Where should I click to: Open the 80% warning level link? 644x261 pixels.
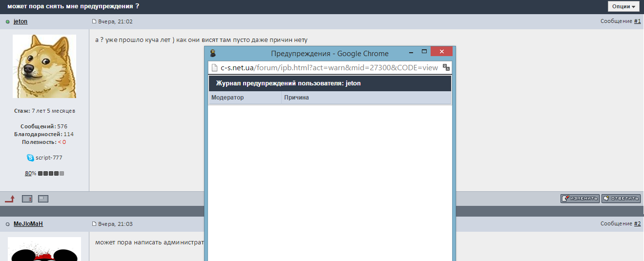click(x=28, y=173)
